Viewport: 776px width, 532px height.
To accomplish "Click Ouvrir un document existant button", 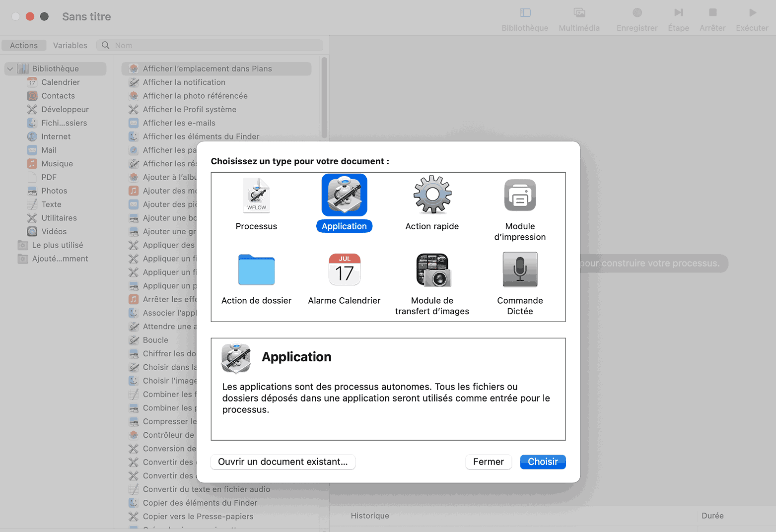I will (x=283, y=462).
